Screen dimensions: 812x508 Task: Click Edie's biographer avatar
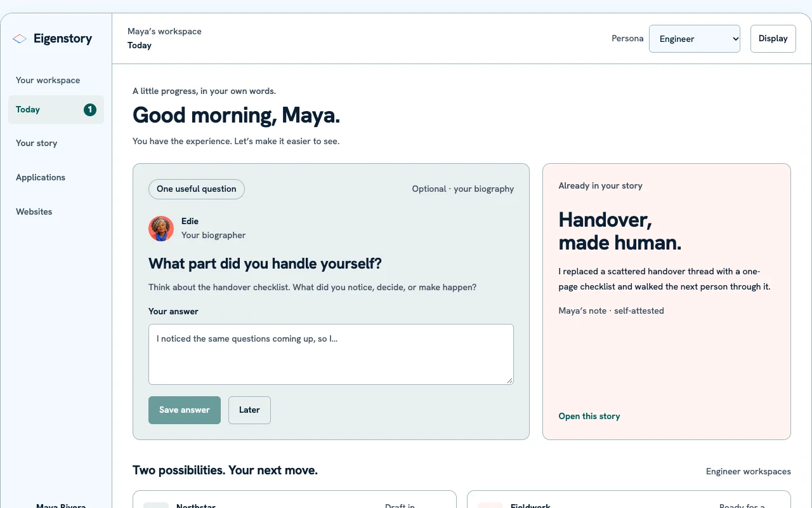click(161, 229)
